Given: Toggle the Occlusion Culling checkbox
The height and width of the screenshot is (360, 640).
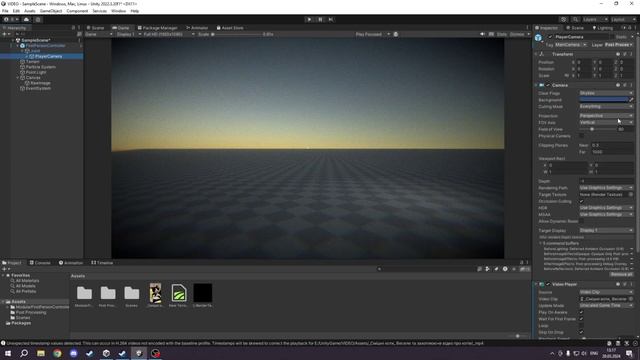Looking at the screenshot, I should (581, 201).
